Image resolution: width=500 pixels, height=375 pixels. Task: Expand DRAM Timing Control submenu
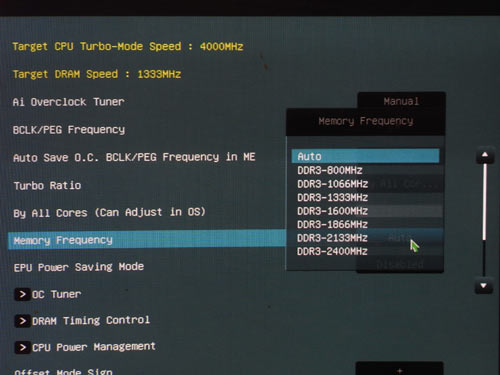pos(22,321)
